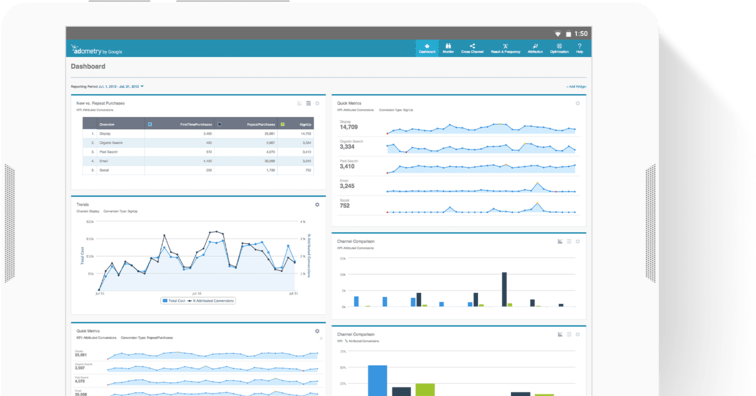Switch New vs. Repeat Purchases to table view
Image resolution: width=756 pixels, height=396 pixels.
tap(309, 103)
